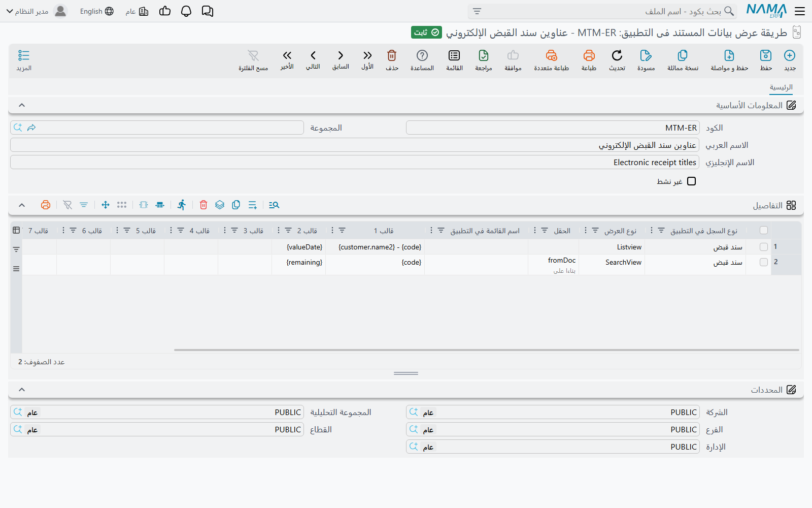Click the عام company selector in header
The width and height of the screenshot is (812, 508).
click(137, 11)
